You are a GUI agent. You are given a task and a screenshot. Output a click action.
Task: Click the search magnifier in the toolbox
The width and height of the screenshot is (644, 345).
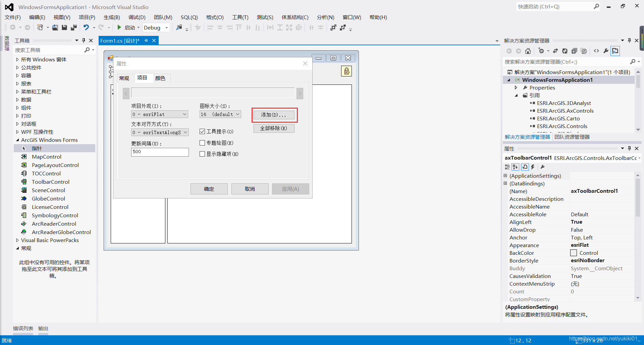click(87, 50)
